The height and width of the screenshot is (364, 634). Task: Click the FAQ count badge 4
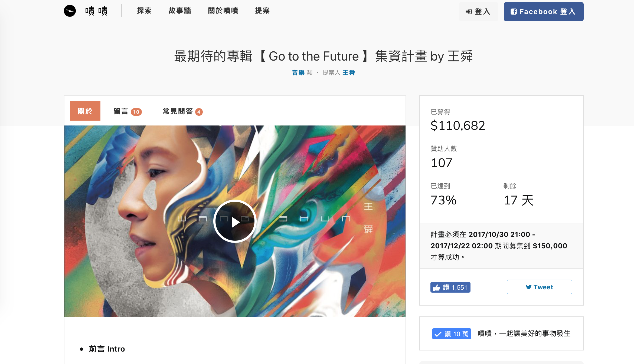199,112
